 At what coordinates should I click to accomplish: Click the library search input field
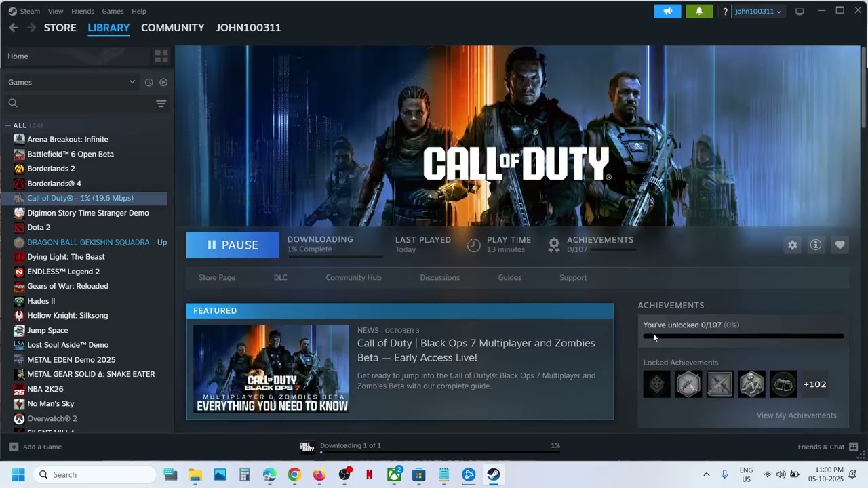coord(86,103)
